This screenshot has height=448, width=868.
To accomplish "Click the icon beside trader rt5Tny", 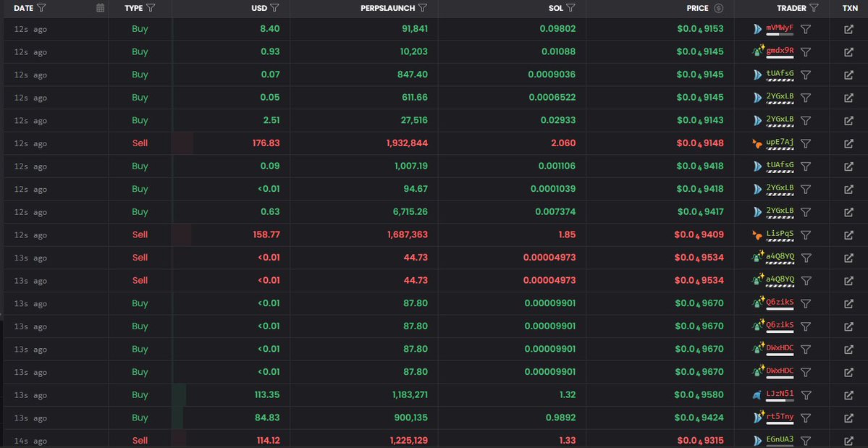I will tap(759, 416).
